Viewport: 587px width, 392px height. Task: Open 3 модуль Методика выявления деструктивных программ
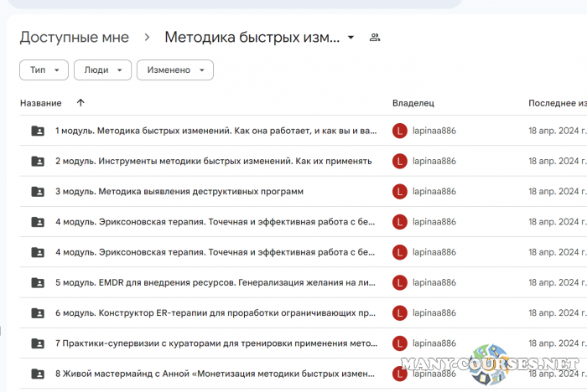[179, 191]
